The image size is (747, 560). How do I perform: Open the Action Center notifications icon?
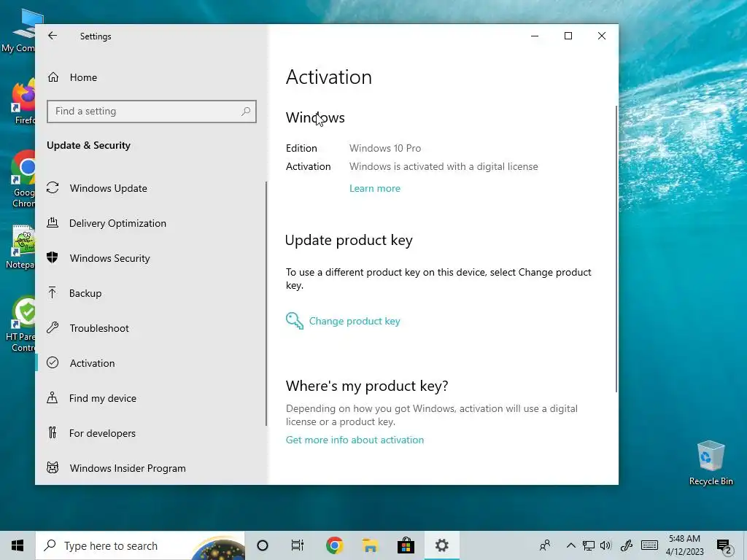(x=724, y=546)
